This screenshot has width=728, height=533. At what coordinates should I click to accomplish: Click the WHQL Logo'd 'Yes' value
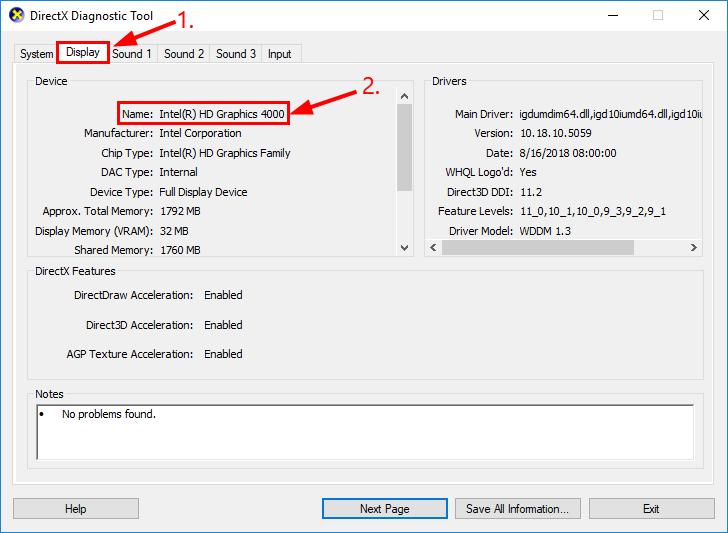click(528, 172)
